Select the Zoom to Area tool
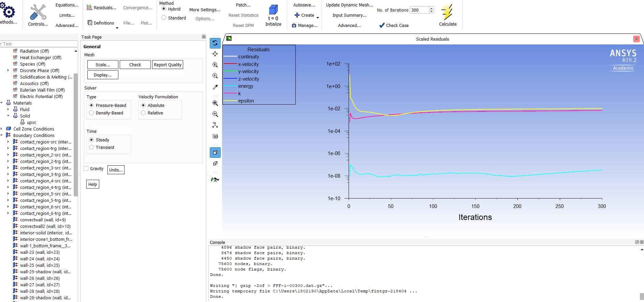The height and width of the screenshot is (302, 644). (215, 76)
